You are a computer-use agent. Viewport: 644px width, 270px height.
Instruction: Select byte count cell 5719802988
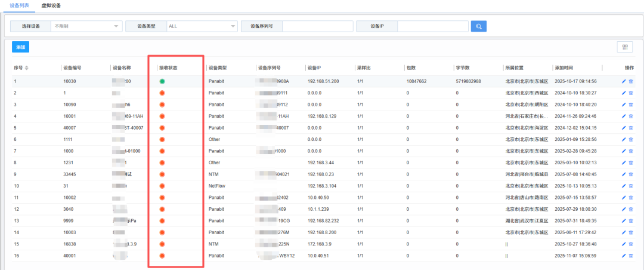coord(468,81)
